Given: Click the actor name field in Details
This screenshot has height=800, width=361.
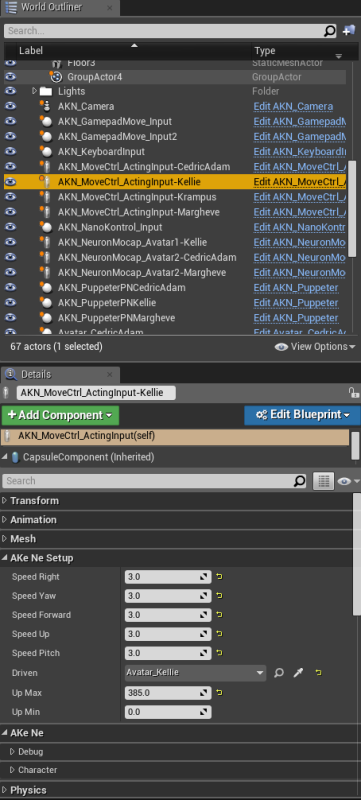Looking at the screenshot, I should click(x=96, y=392).
